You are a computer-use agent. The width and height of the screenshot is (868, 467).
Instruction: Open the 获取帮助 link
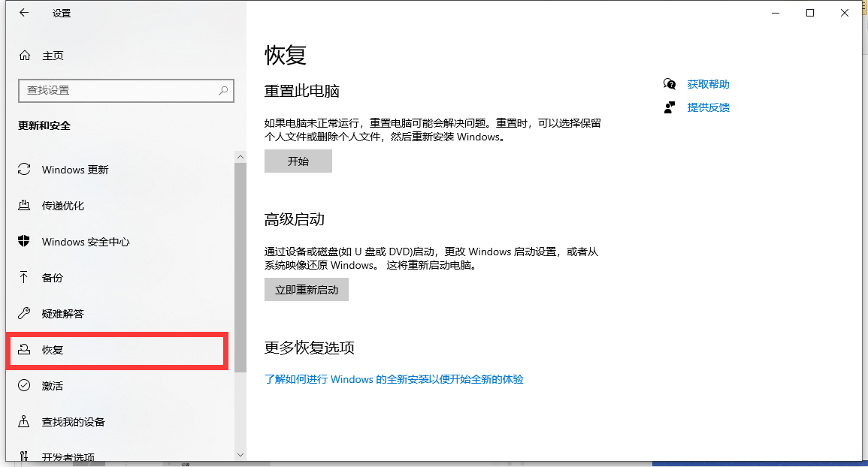pos(708,84)
